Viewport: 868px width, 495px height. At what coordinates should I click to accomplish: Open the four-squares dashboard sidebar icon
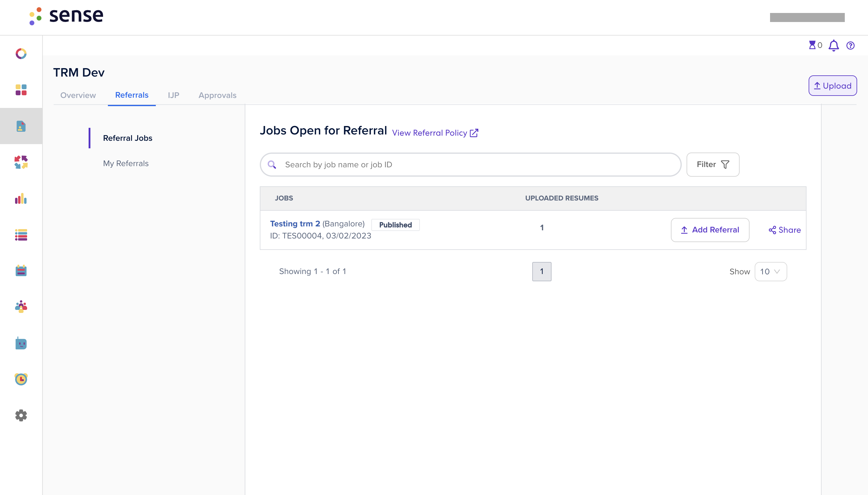click(21, 90)
